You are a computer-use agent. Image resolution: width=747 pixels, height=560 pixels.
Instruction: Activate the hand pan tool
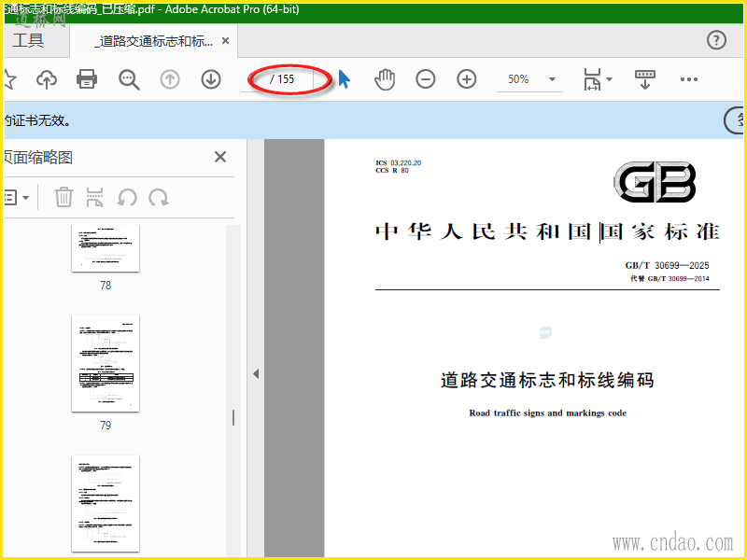385,79
